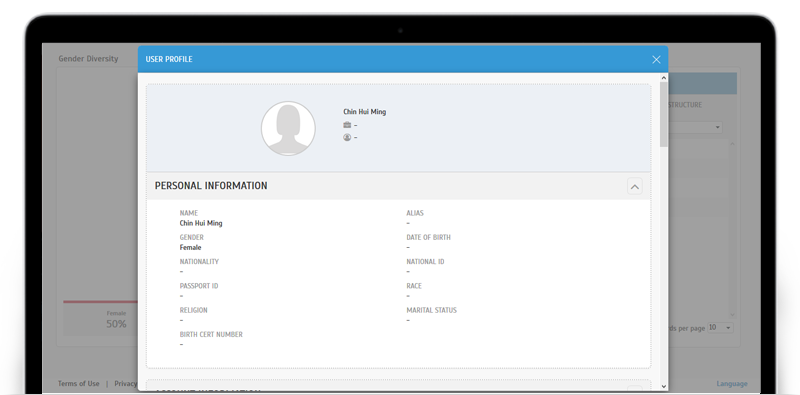Click the Chin Hui Ming header name
This screenshot has height=395, width=800.
[x=364, y=112]
